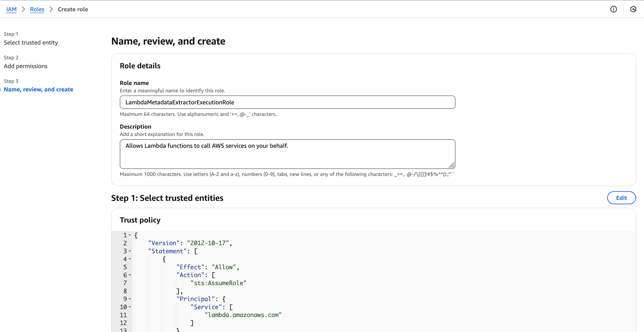Click the "Action" key on line 6

pos(190,275)
